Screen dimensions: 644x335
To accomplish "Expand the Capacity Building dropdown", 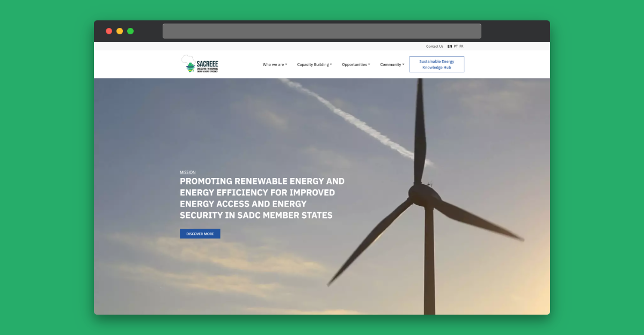I will tap(314, 64).
